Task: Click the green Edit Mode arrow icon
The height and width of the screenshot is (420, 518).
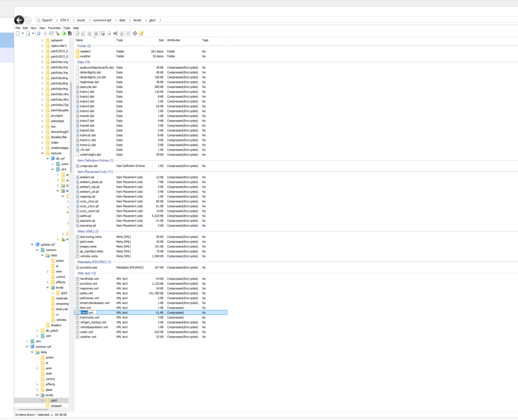Action: click(64, 33)
